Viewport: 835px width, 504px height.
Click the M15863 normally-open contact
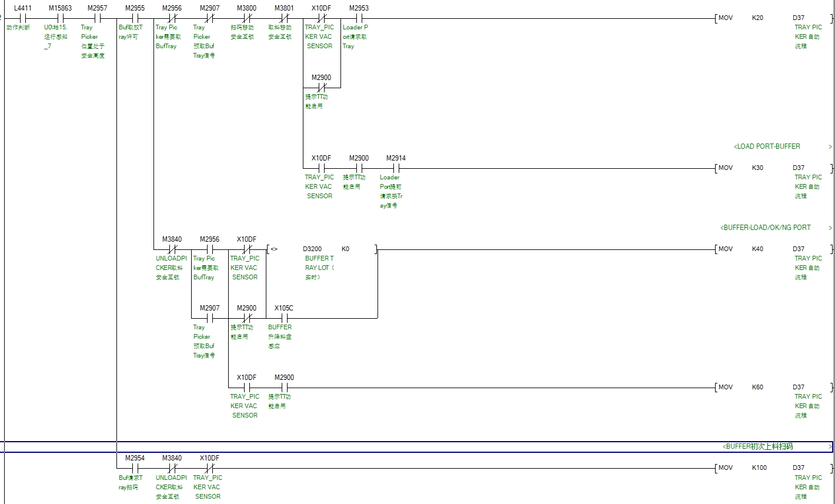pos(60,18)
